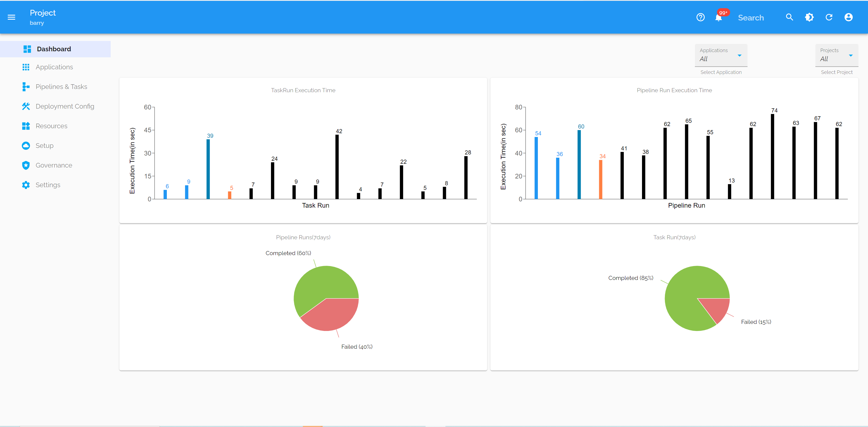
Task: Click the Deployment Config tools icon
Action: click(26, 106)
